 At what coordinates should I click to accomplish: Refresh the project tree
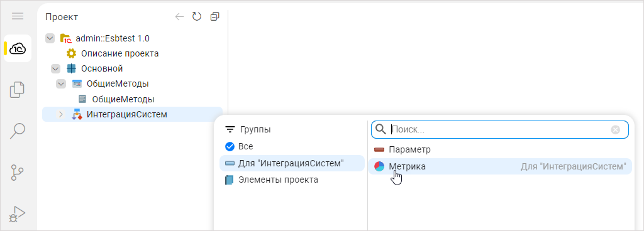pyautogui.click(x=197, y=16)
